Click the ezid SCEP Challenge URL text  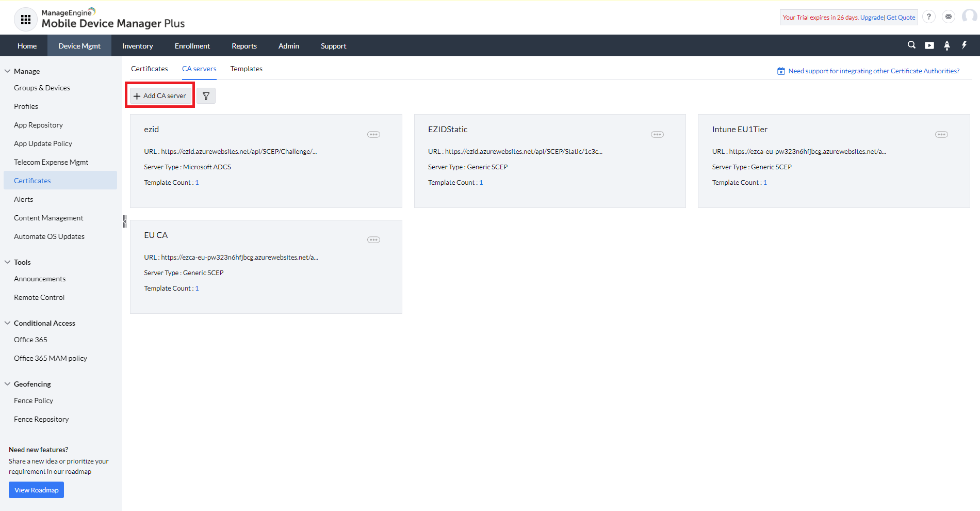tap(230, 152)
